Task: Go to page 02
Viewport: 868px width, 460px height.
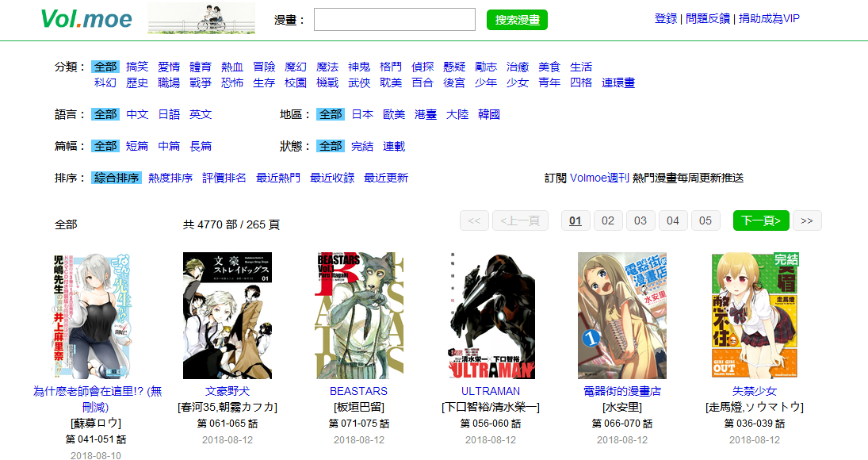Action: [x=608, y=220]
